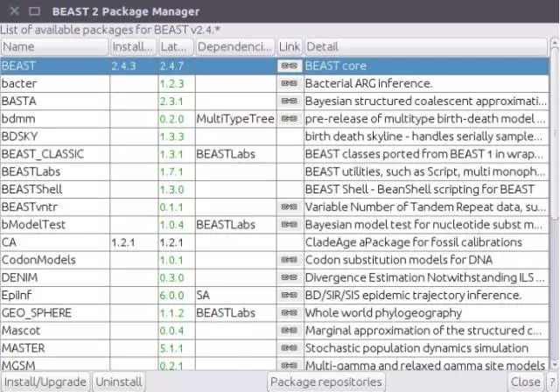Open the GEO_SPHERE link icon
This screenshot has width=560, height=392.
(x=289, y=313)
